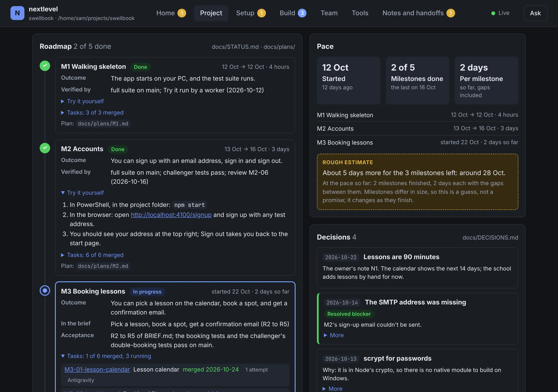Click The SMTP address was missing title
The height and width of the screenshot is (392, 558).
point(415,302)
